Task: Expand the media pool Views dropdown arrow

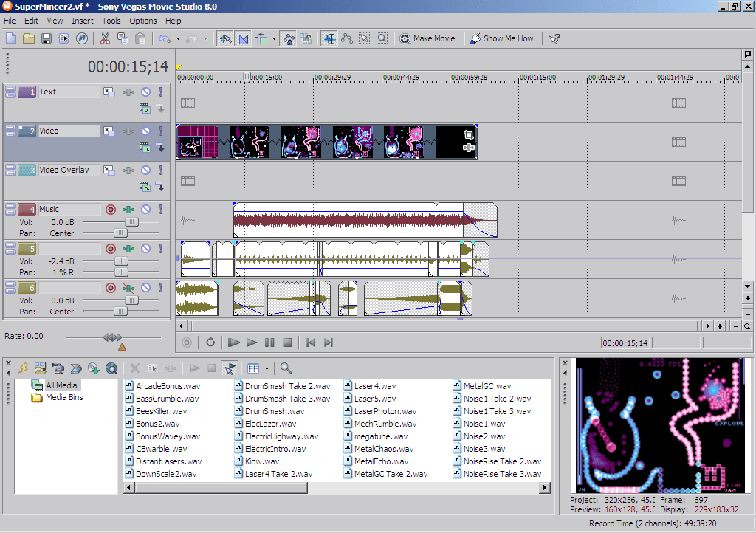Action: point(267,368)
